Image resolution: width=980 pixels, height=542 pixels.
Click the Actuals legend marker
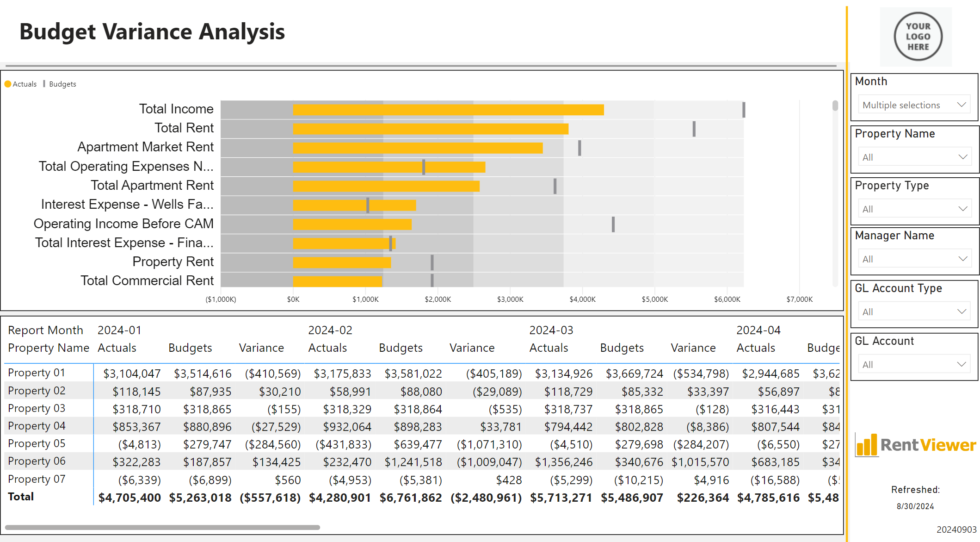point(8,84)
